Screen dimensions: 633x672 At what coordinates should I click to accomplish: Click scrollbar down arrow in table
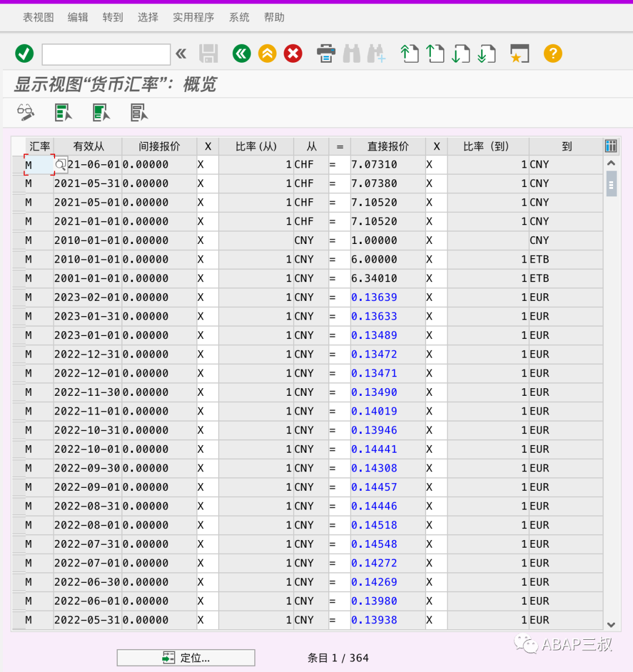point(611,625)
